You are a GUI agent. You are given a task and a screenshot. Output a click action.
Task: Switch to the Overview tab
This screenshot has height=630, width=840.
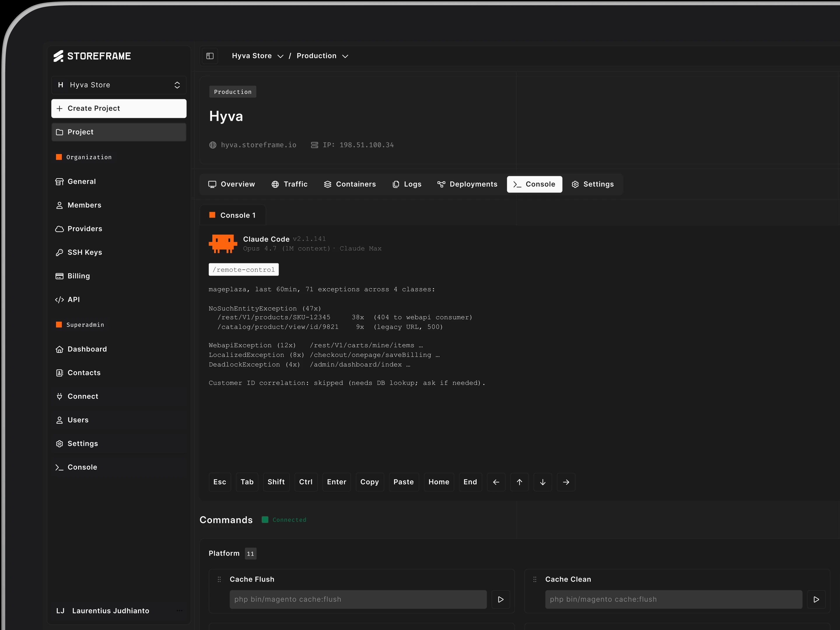[x=232, y=184]
